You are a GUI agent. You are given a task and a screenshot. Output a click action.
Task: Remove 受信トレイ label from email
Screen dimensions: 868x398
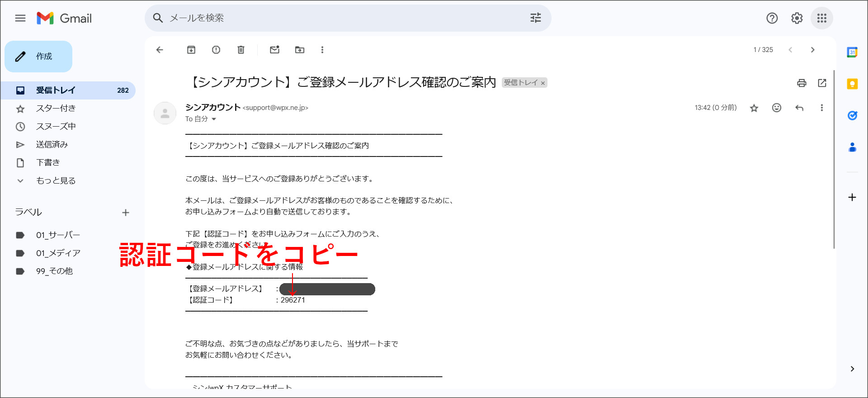[542, 83]
